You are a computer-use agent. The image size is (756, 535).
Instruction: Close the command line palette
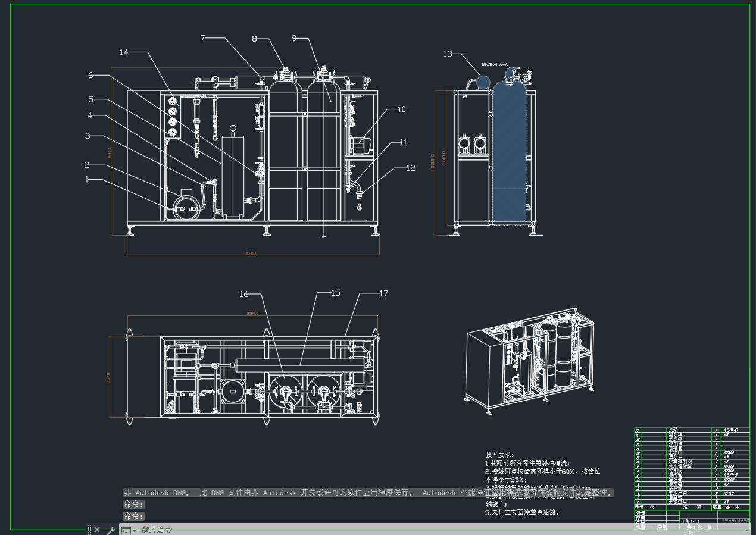tap(97, 530)
